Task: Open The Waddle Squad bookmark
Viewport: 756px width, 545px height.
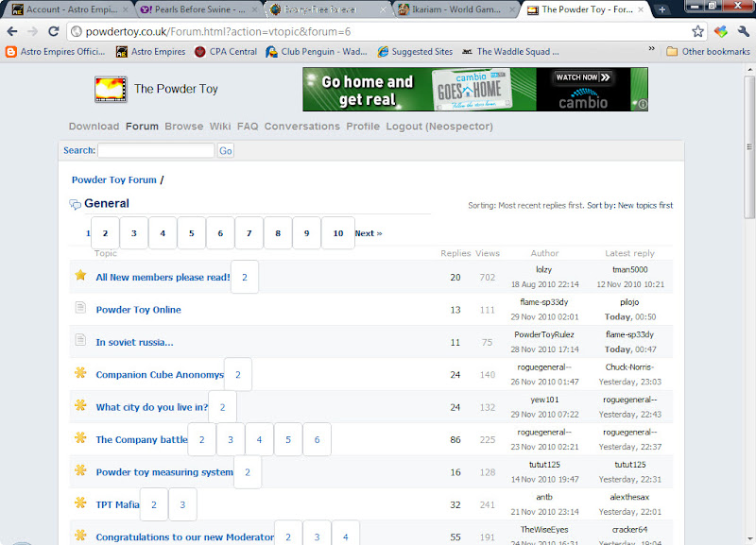Action: tap(510, 52)
